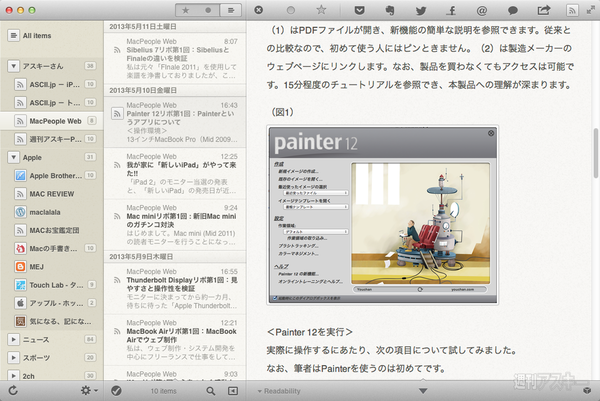
Task: Open the gear settings menu
Action: tap(89, 390)
